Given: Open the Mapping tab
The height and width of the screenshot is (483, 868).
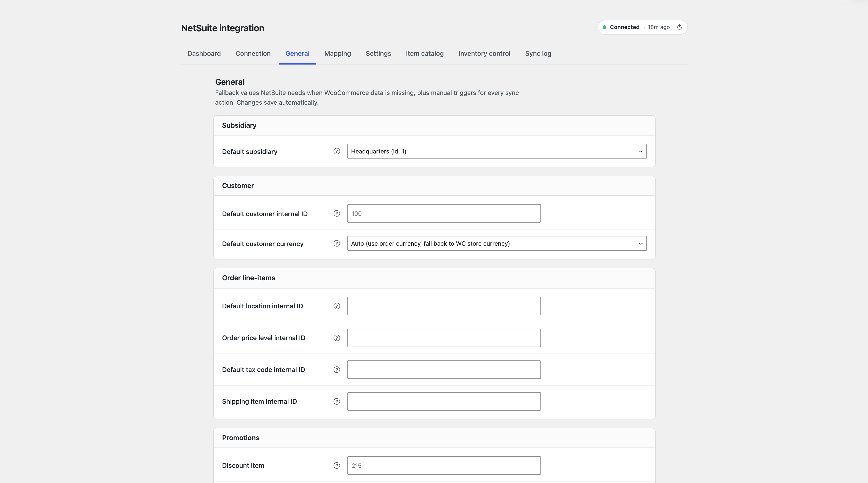Looking at the screenshot, I should pyautogui.click(x=337, y=54).
